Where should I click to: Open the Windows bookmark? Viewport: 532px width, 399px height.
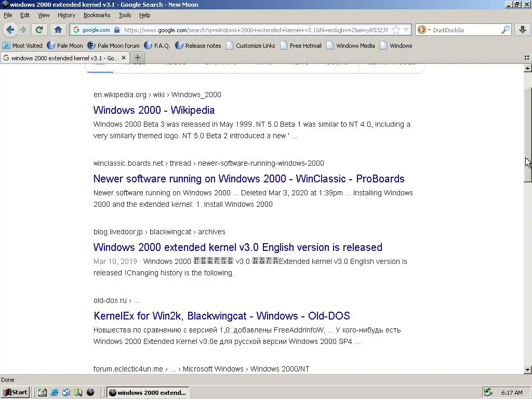click(x=396, y=46)
